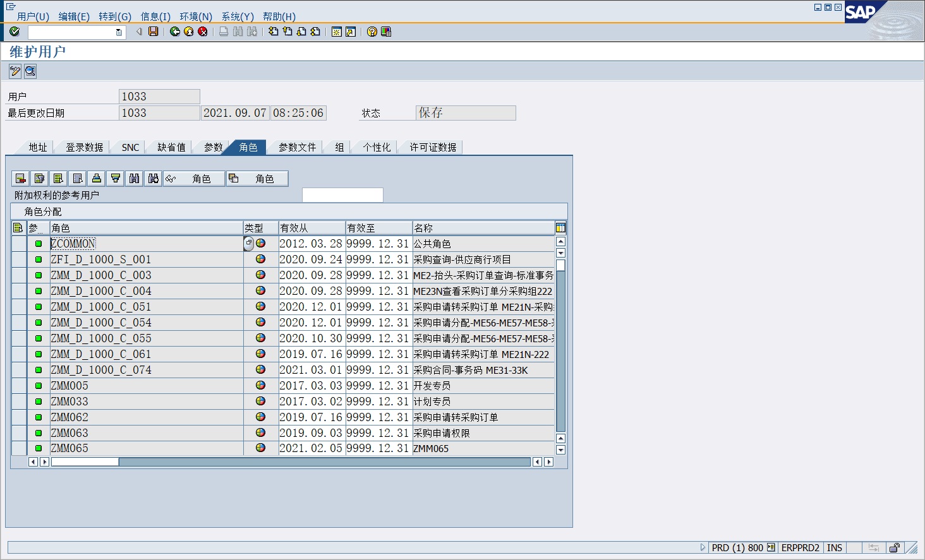Select the row checkbox beside ZMM_D_1000_C_003
The width and height of the screenshot is (925, 560).
(18, 275)
